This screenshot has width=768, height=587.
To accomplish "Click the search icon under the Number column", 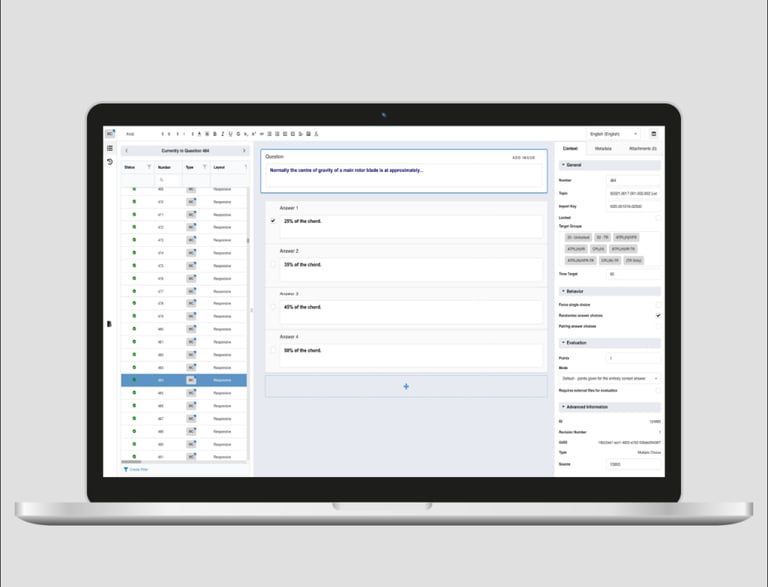I will [x=162, y=180].
